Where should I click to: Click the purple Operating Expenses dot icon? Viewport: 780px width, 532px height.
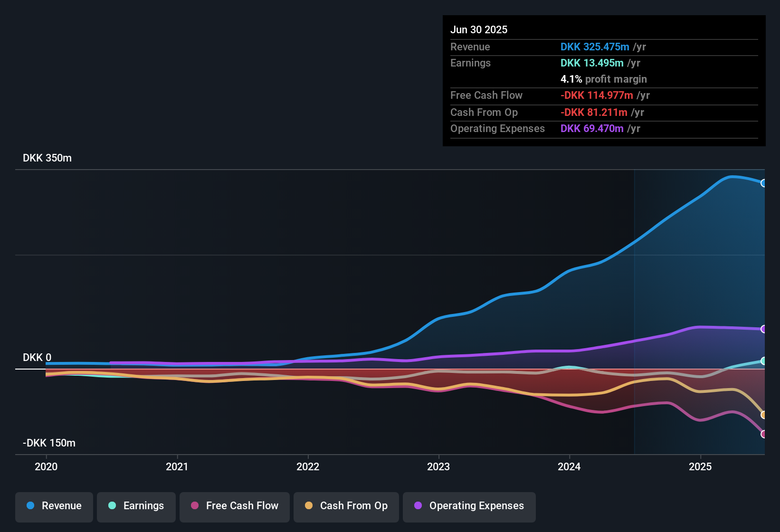click(418, 506)
